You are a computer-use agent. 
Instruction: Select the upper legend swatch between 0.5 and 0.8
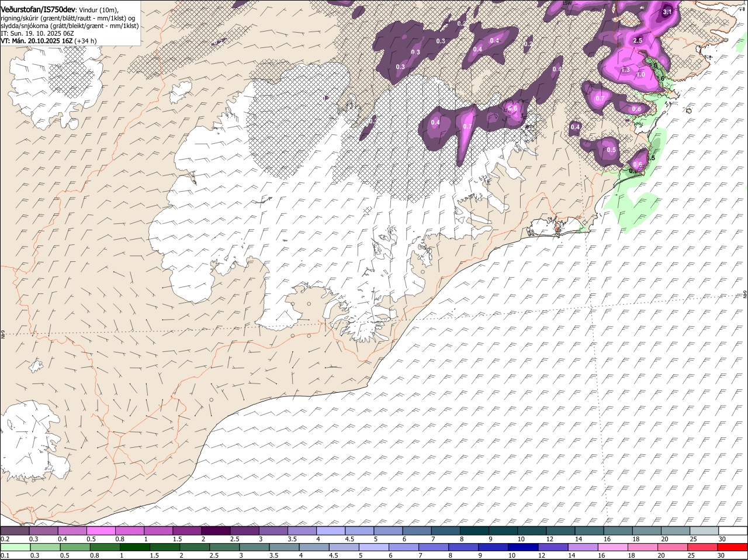(101, 531)
